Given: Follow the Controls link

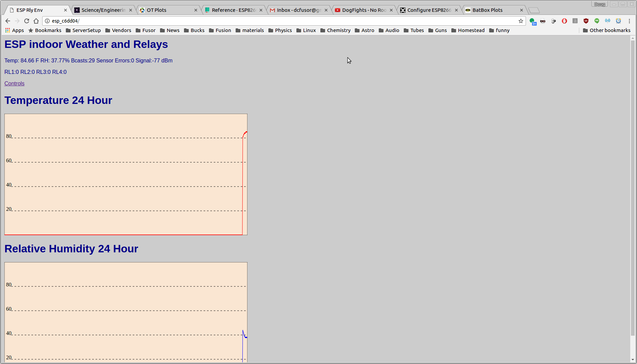Looking at the screenshot, I should [15, 83].
